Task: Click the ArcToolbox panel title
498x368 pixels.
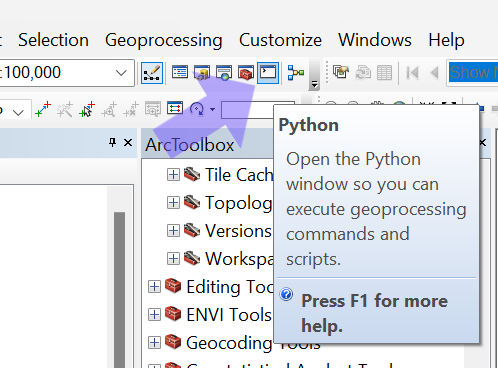Action: pos(190,145)
